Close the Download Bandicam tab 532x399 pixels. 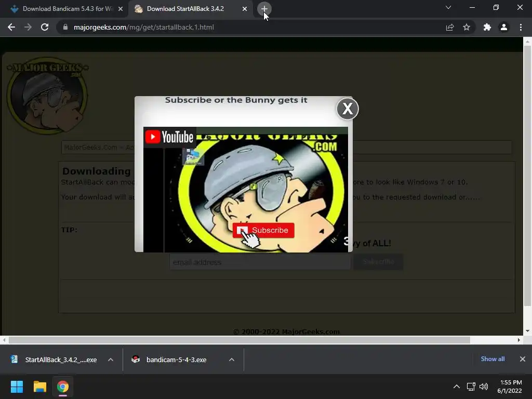click(121, 9)
